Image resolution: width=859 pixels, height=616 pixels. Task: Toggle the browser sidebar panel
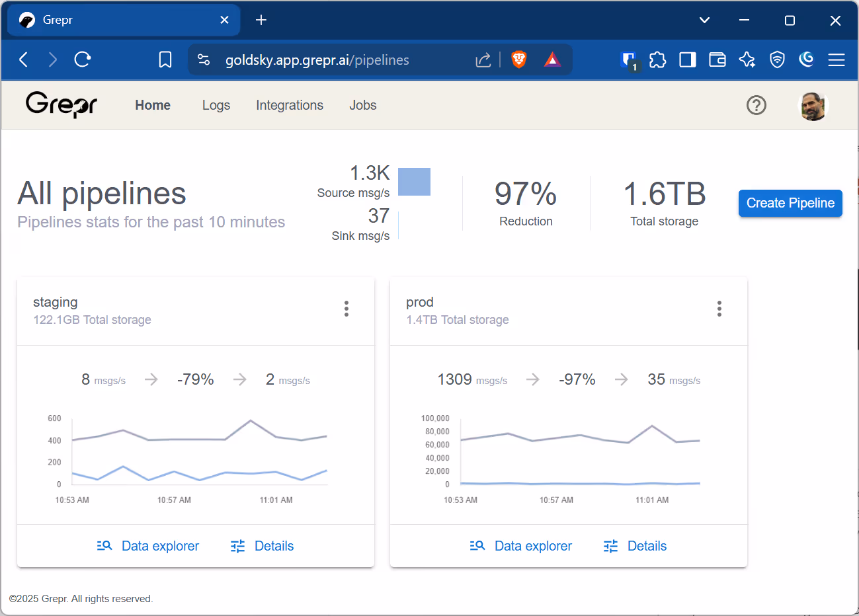pos(688,60)
